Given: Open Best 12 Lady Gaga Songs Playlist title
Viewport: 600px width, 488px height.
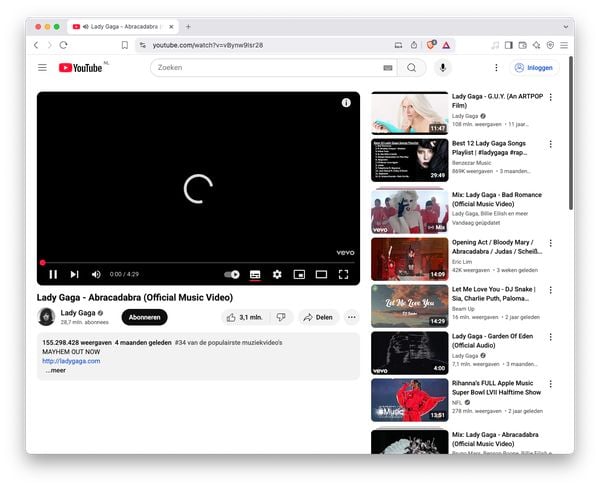Looking at the screenshot, I should click(489, 148).
